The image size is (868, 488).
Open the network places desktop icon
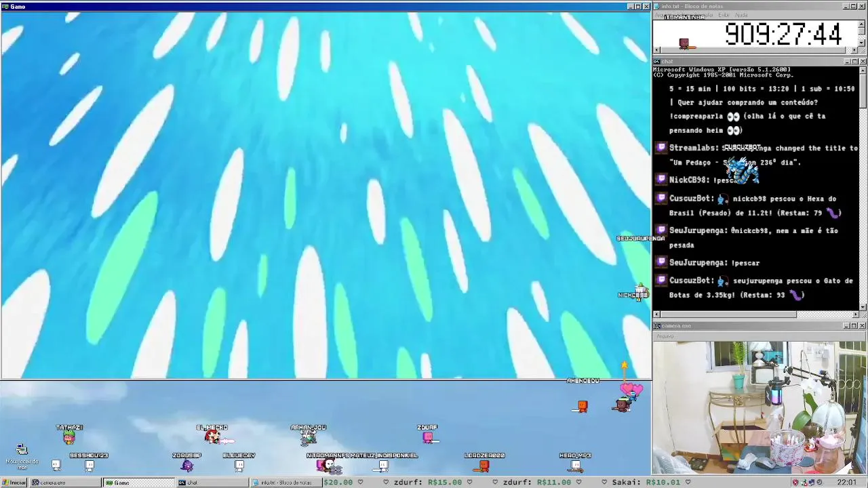coord(22,455)
